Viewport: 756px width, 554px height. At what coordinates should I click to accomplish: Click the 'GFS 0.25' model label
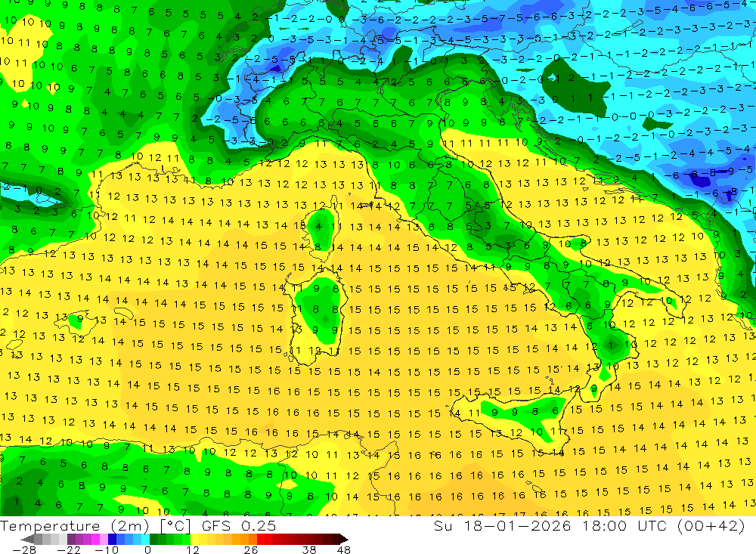(239, 526)
